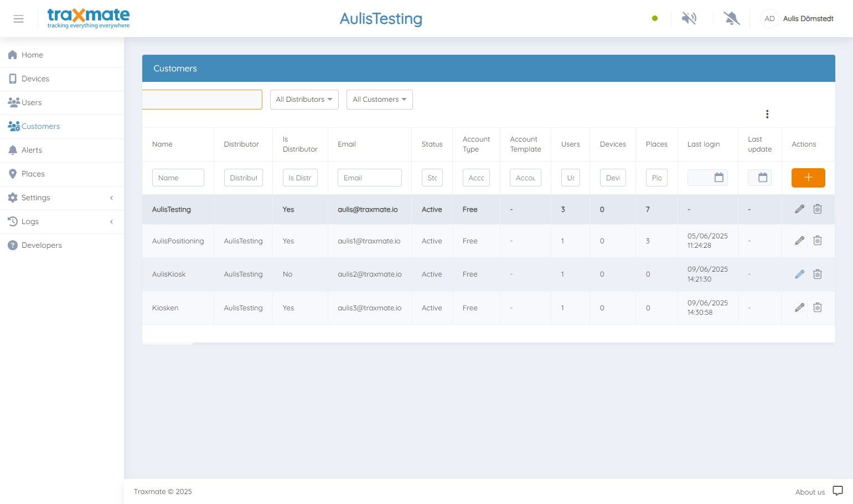Open Alerts from the sidebar

32,150
